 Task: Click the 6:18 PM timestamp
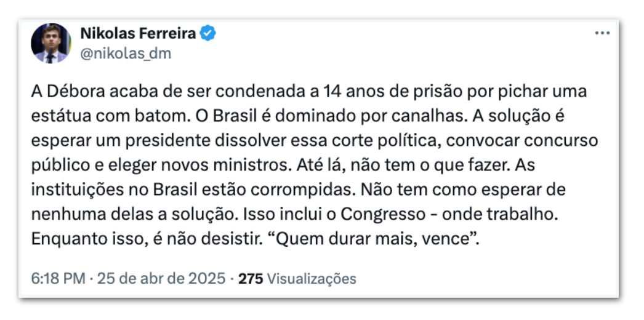pyautogui.click(x=57, y=278)
